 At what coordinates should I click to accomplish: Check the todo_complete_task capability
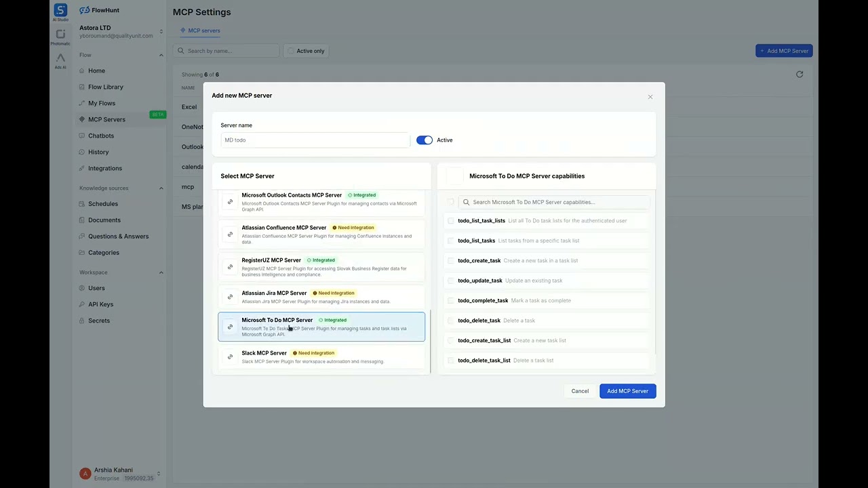click(451, 301)
